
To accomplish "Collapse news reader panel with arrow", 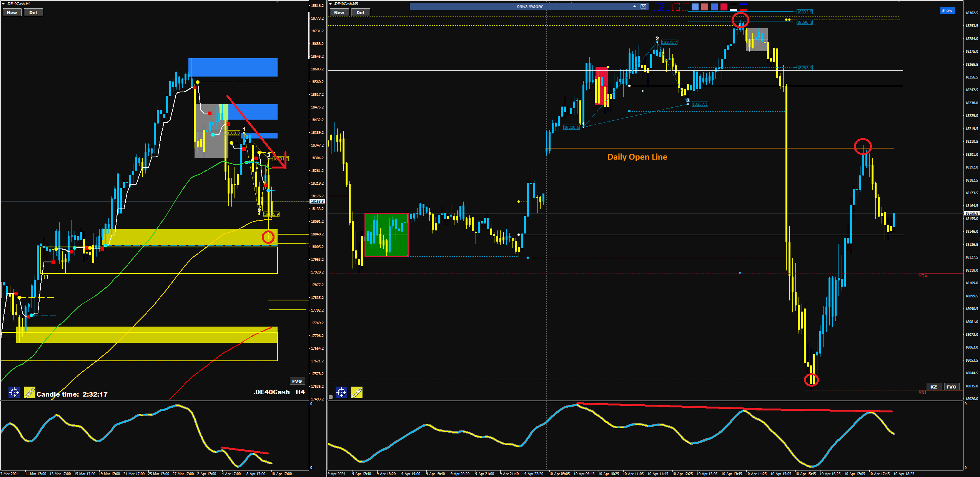I will [x=634, y=7].
